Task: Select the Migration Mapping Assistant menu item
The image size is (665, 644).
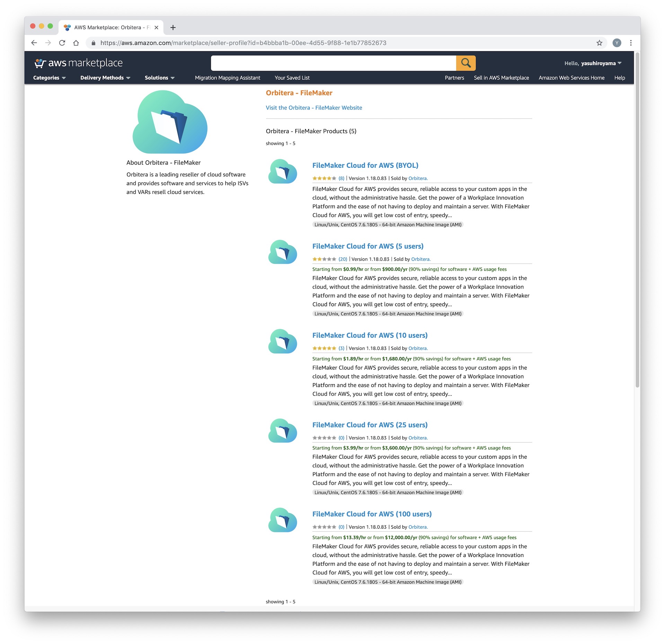Action: (x=228, y=77)
